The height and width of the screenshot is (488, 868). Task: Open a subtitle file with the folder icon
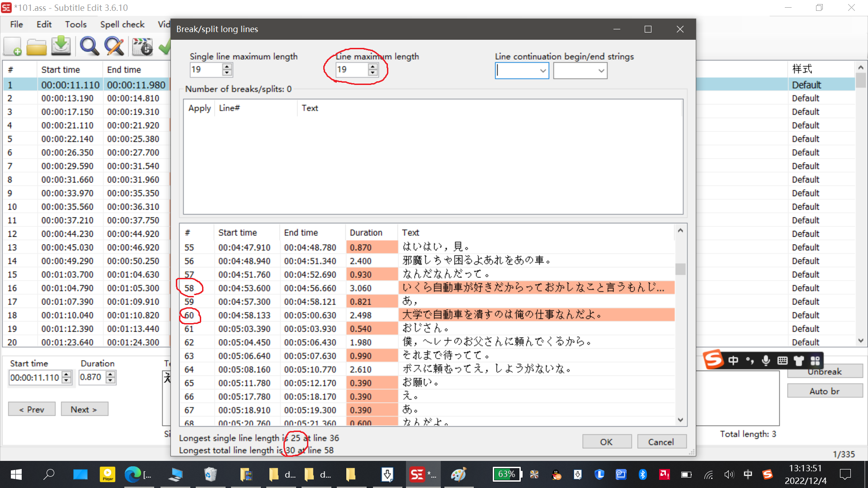[x=36, y=46]
